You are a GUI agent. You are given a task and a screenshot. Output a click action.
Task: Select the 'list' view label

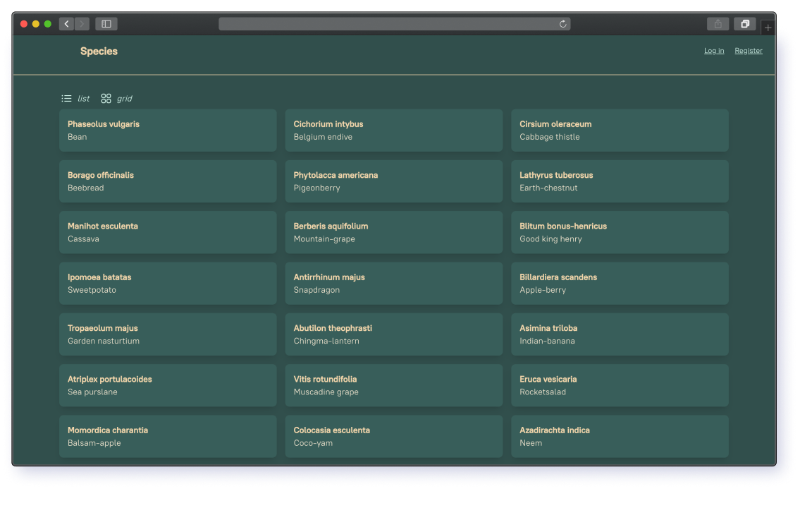pyautogui.click(x=83, y=99)
